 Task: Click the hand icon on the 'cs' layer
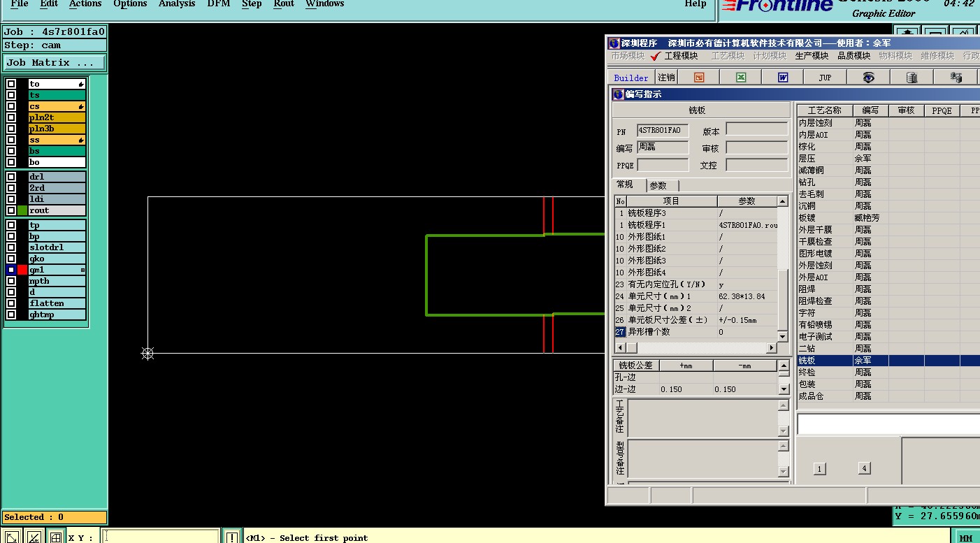(x=81, y=106)
